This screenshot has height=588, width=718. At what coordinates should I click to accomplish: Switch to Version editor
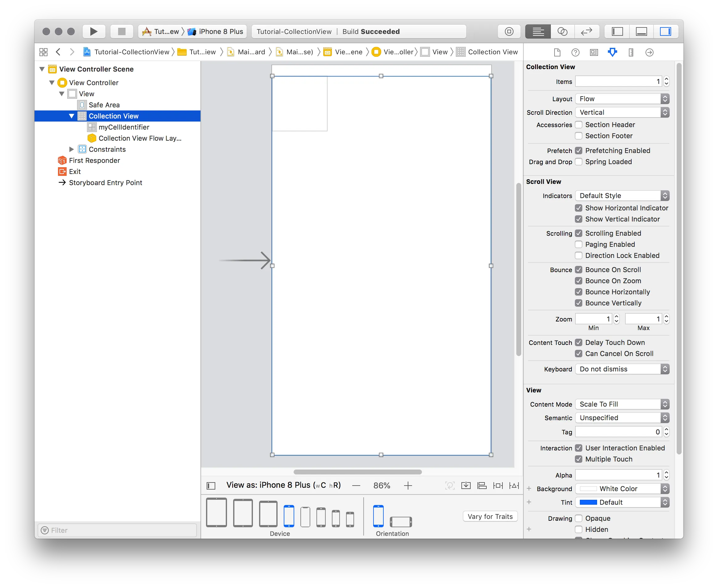[586, 31]
